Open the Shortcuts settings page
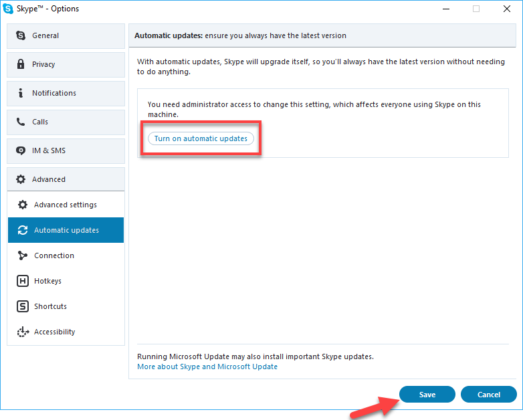This screenshot has width=523, height=420. coord(66,306)
